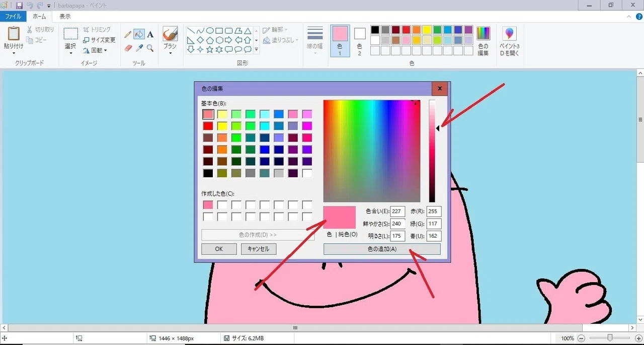
Task: Click the キャンセル button
Action: click(259, 249)
